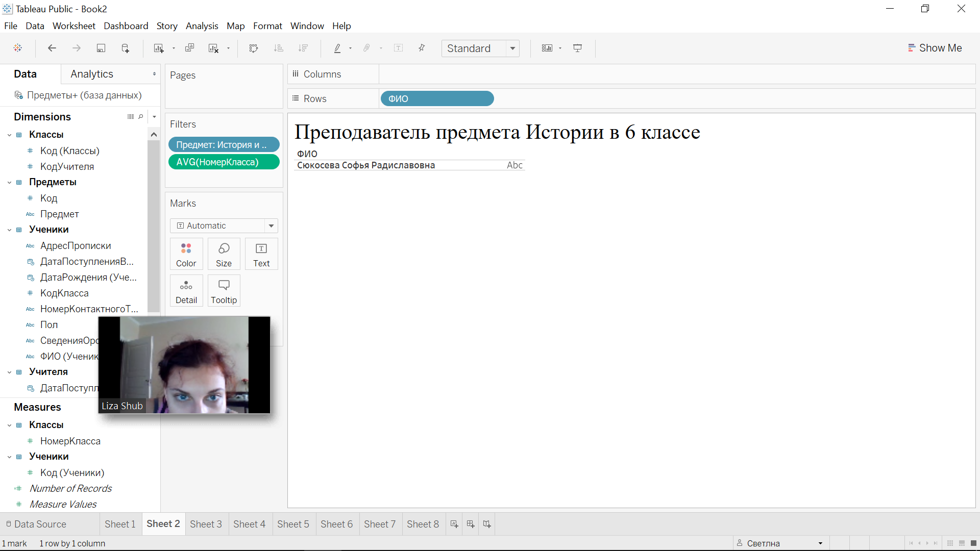
Task: Click the Redo forward arrow
Action: pos(77,48)
